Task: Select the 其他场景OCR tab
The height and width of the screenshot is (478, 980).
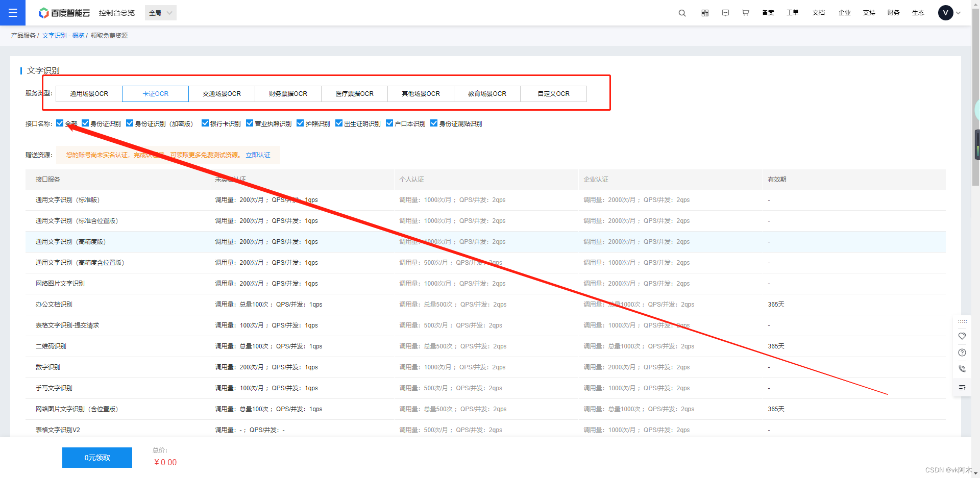Action: 421,94
